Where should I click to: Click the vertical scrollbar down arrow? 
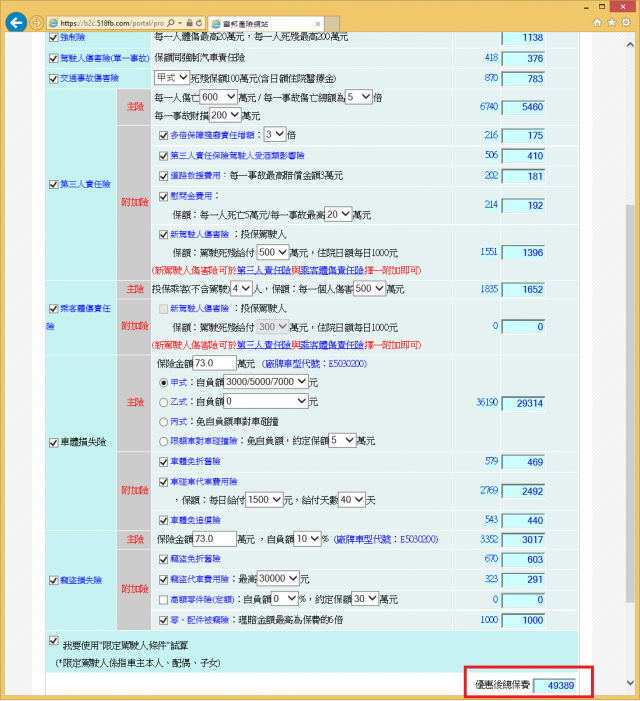click(x=630, y=683)
